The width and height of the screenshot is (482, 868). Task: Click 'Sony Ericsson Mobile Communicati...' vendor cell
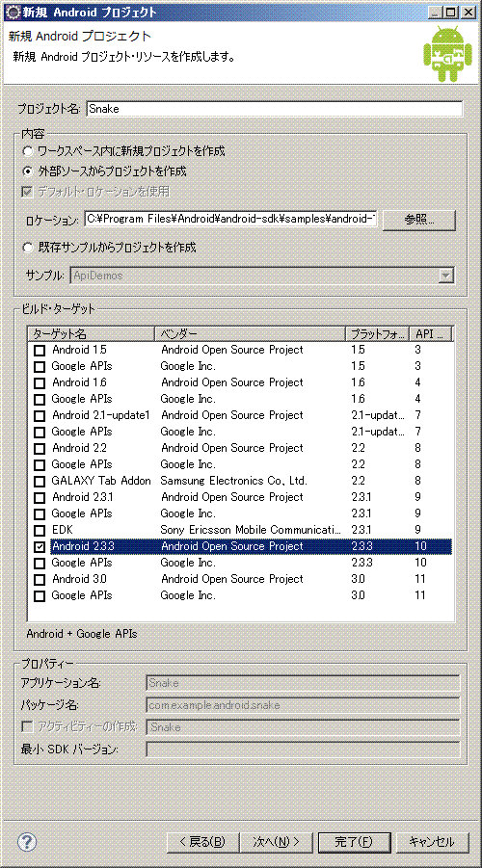point(251,530)
